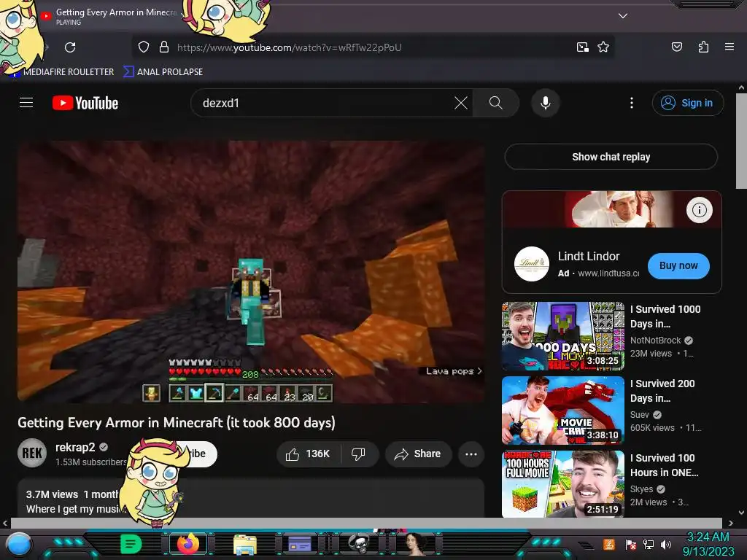Screen dimensions: 747x560
Task: Dislike the video with thumbs down
Action: 358,454
